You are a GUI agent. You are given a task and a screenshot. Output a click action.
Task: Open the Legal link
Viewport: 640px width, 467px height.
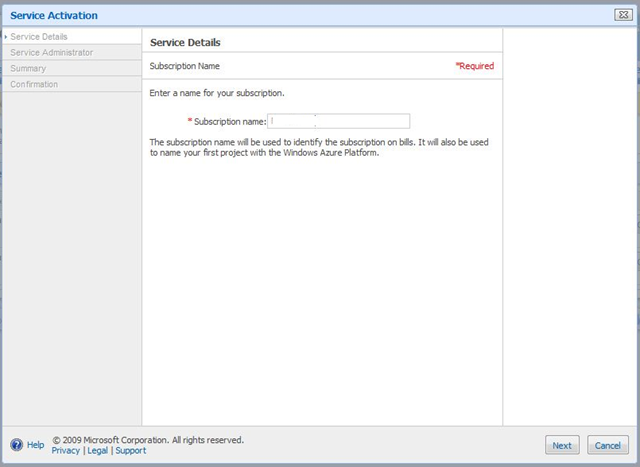coord(98,451)
